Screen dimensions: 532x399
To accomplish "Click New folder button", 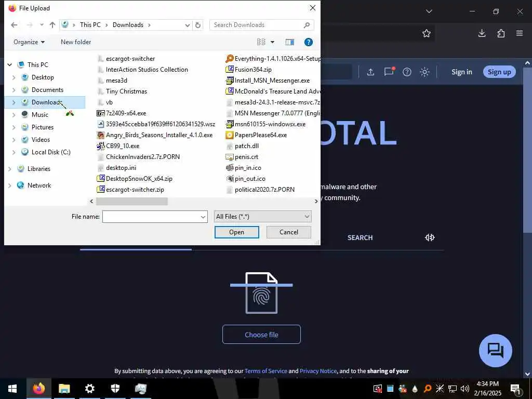I will point(76,42).
